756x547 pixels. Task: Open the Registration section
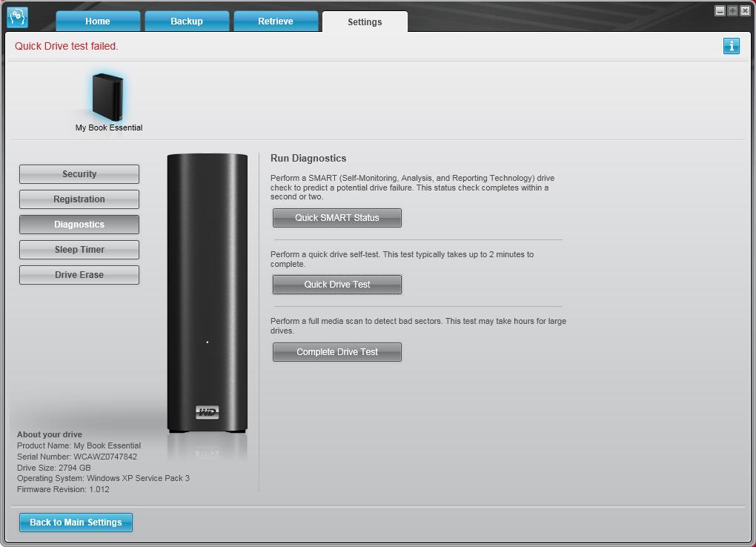tap(79, 199)
